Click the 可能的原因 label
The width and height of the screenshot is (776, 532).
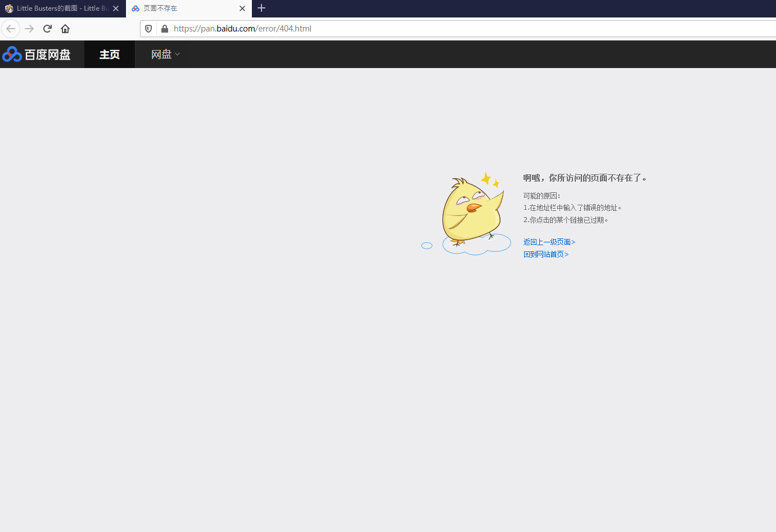point(542,196)
